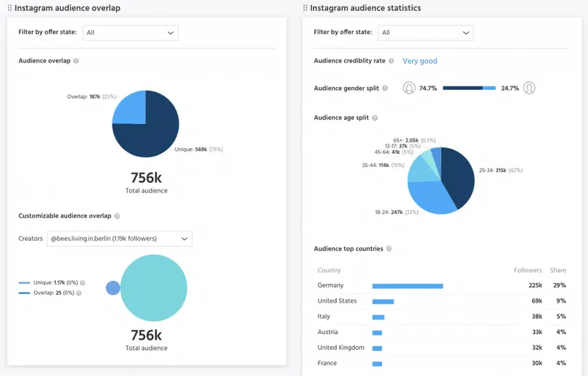Click the info icon beside Overlap 25 legend
The width and height of the screenshot is (588, 376).
tap(79, 293)
